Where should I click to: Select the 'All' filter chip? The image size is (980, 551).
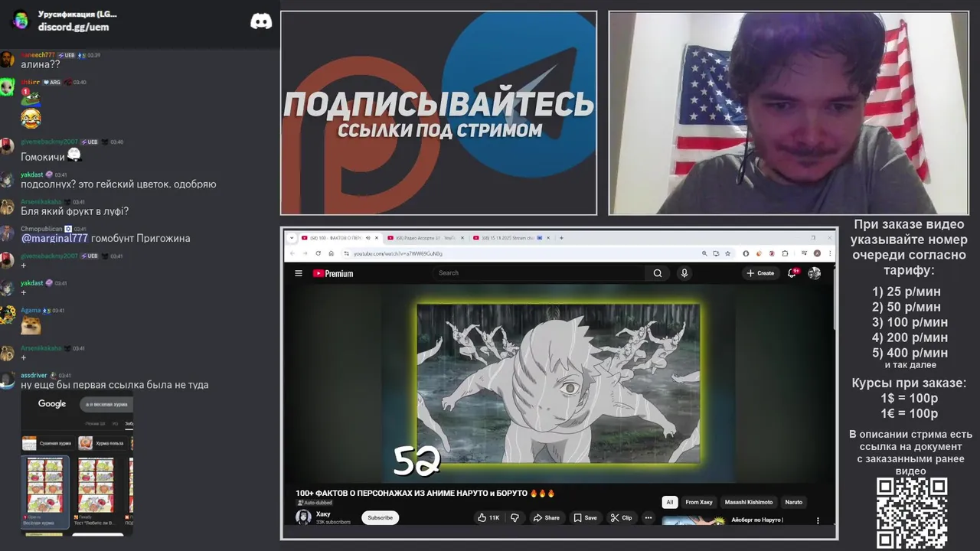click(670, 502)
